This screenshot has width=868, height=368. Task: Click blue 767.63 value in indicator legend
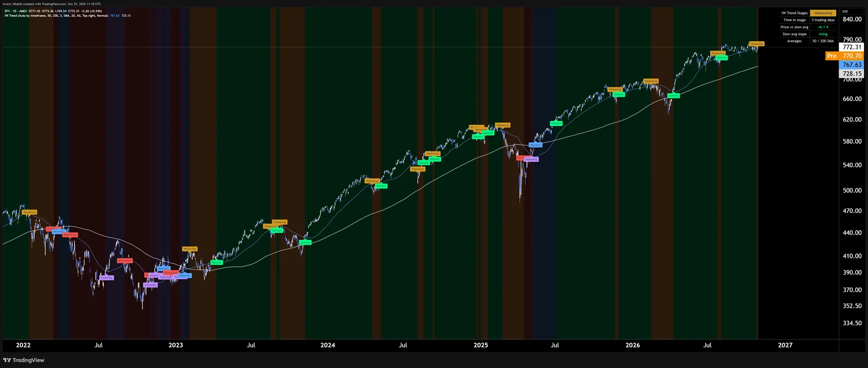click(x=114, y=16)
